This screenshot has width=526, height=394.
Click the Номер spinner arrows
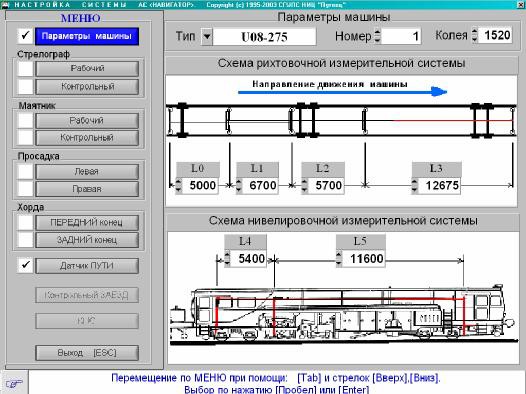377,36
